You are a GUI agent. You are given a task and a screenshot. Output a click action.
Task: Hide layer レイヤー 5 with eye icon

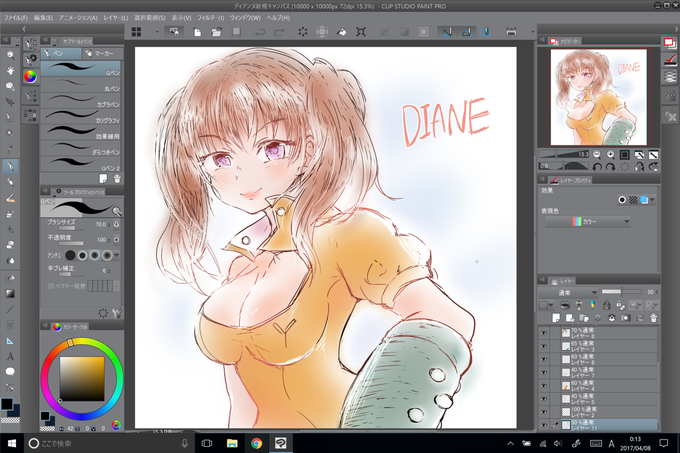(x=543, y=399)
